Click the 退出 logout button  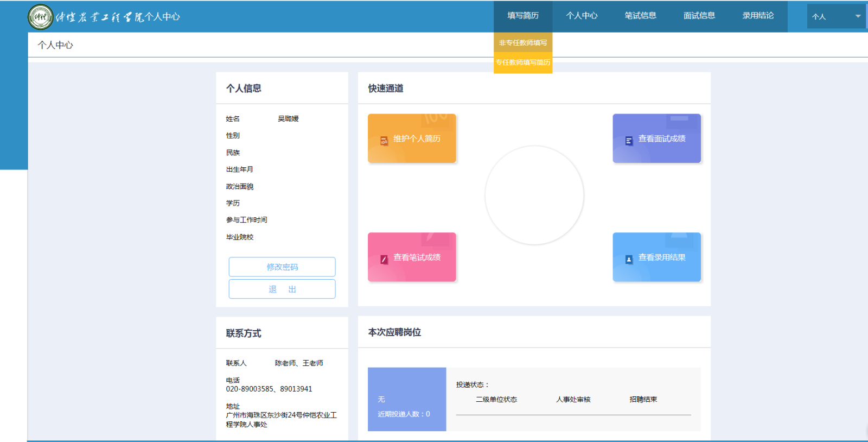coord(282,289)
